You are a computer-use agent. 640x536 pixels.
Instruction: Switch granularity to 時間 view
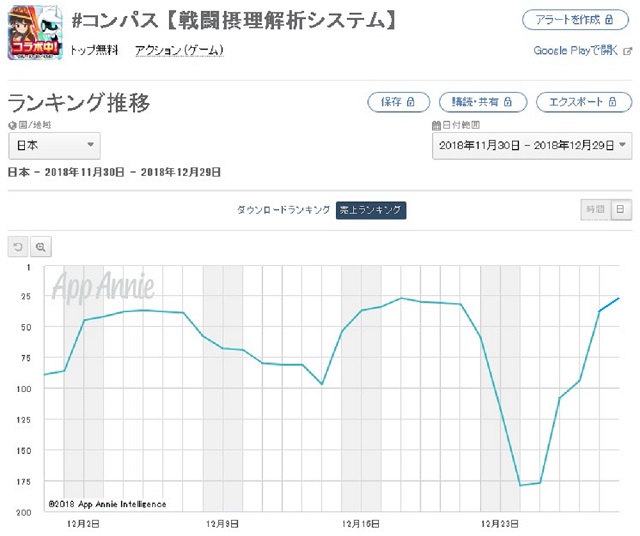pyautogui.click(x=596, y=209)
